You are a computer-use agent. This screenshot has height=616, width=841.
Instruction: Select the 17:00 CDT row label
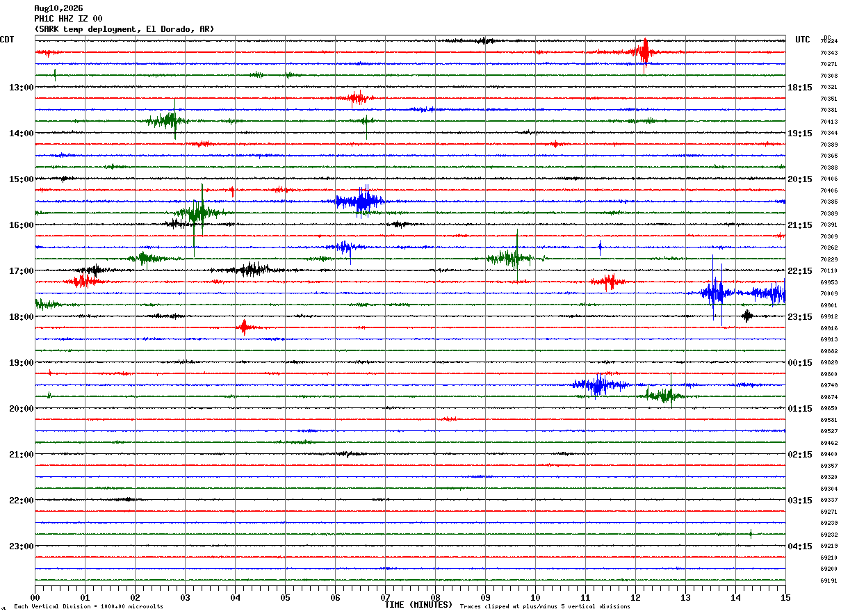(22, 271)
